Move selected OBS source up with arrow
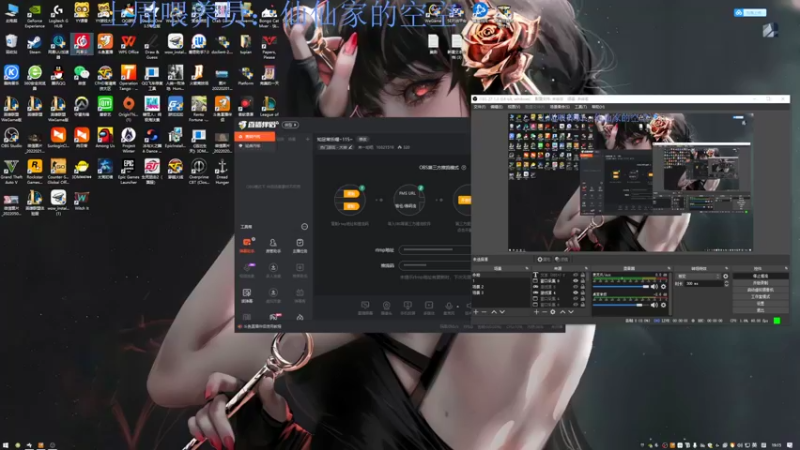The image size is (800, 450). pos(562,312)
